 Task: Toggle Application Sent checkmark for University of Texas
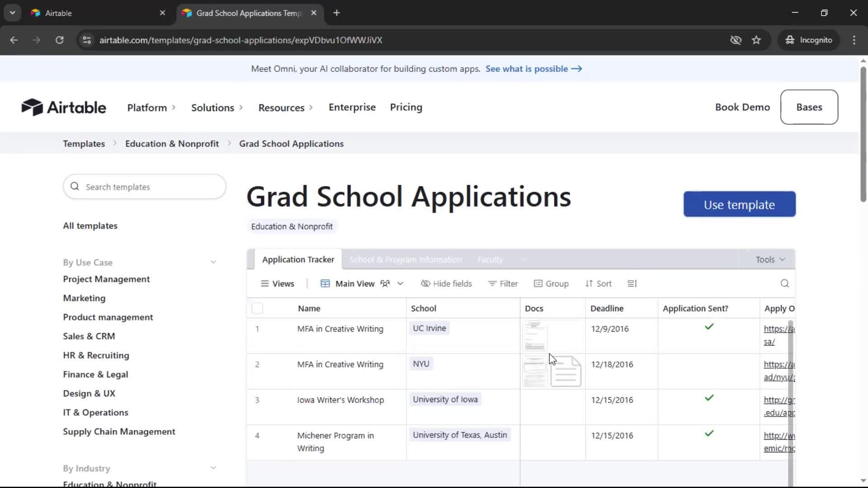pyautogui.click(x=709, y=434)
